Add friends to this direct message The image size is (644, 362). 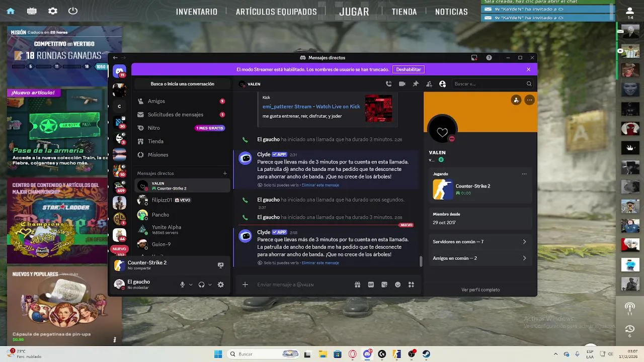point(429,84)
